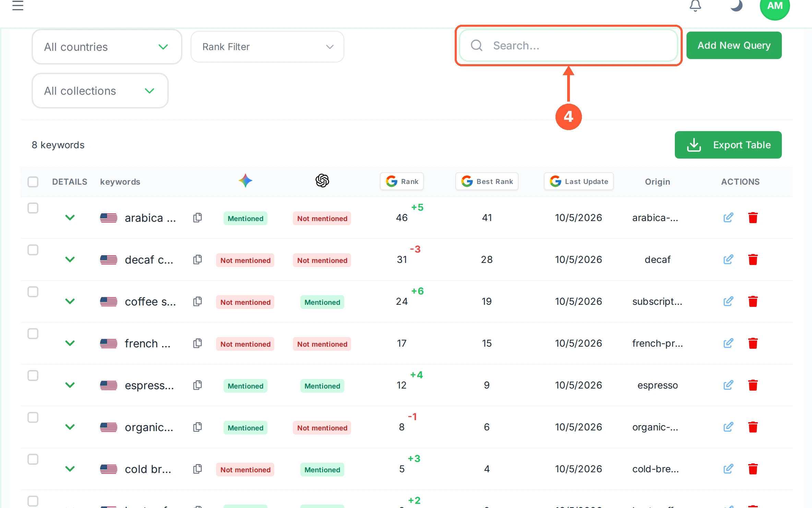Edit the espresso keyword row
This screenshot has width=812, height=508.
pyautogui.click(x=728, y=385)
